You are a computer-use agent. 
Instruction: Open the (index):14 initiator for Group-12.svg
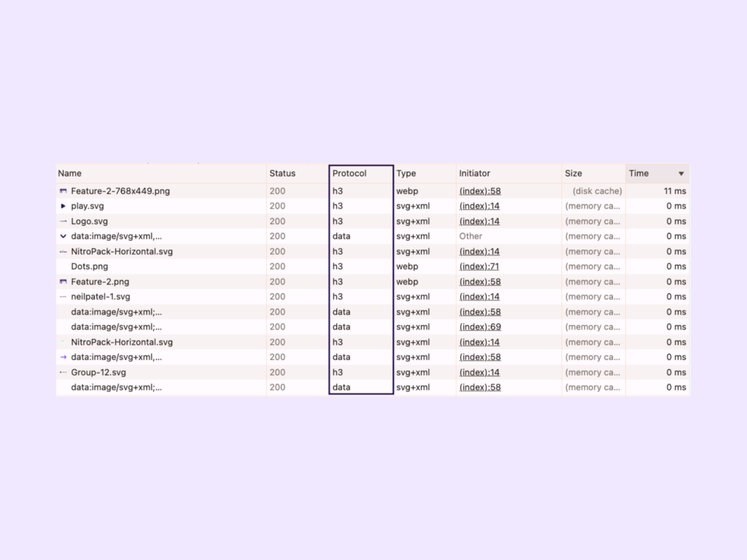point(479,373)
